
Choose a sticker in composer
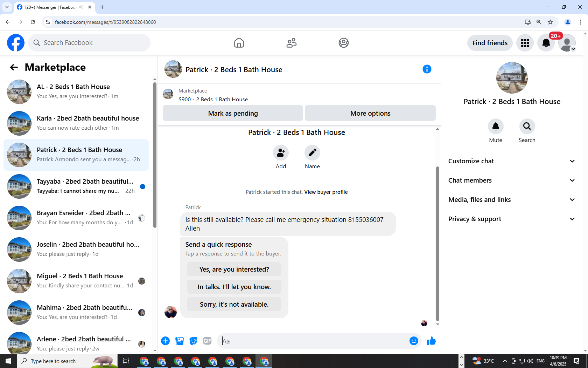(193, 341)
